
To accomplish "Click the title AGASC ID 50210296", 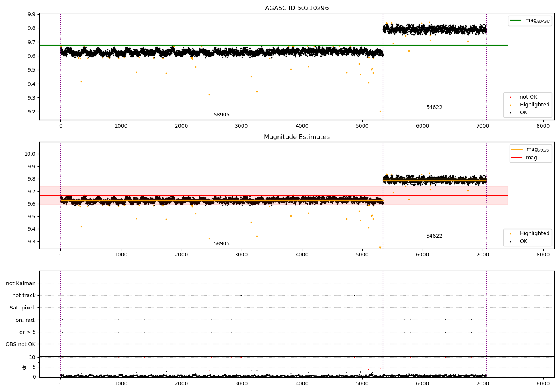I will coord(297,8).
